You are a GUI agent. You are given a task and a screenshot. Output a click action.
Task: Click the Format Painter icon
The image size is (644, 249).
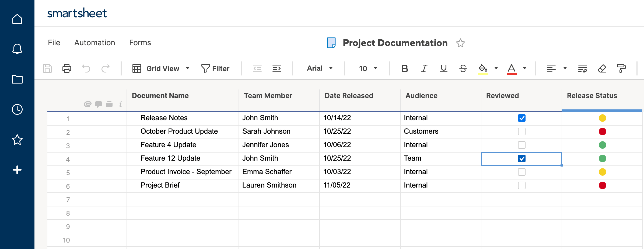click(x=621, y=68)
